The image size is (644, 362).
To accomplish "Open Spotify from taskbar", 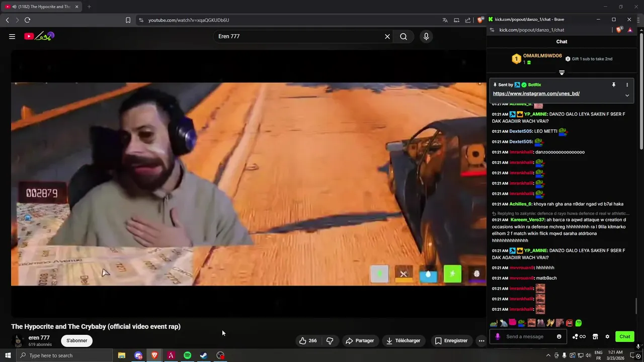I will point(187,355).
